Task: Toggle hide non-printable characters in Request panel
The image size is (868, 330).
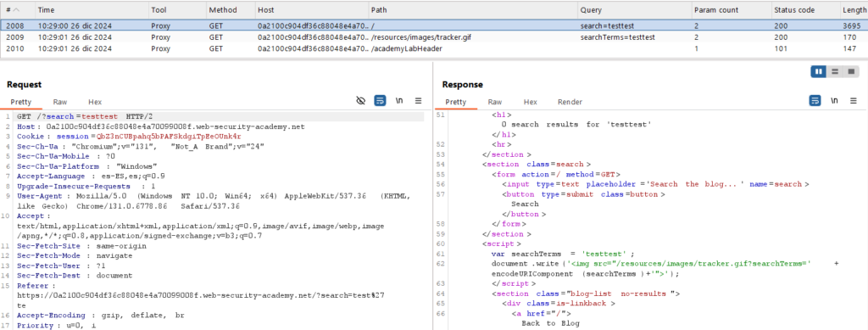Action: [x=361, y=101]
